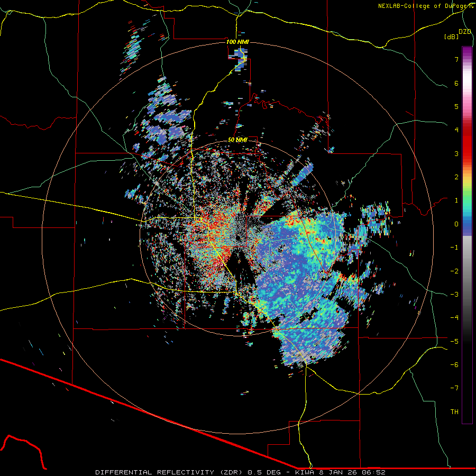476x476 pixels.
Task: Click the -2 value on the color scale
Action: [454, 271]
